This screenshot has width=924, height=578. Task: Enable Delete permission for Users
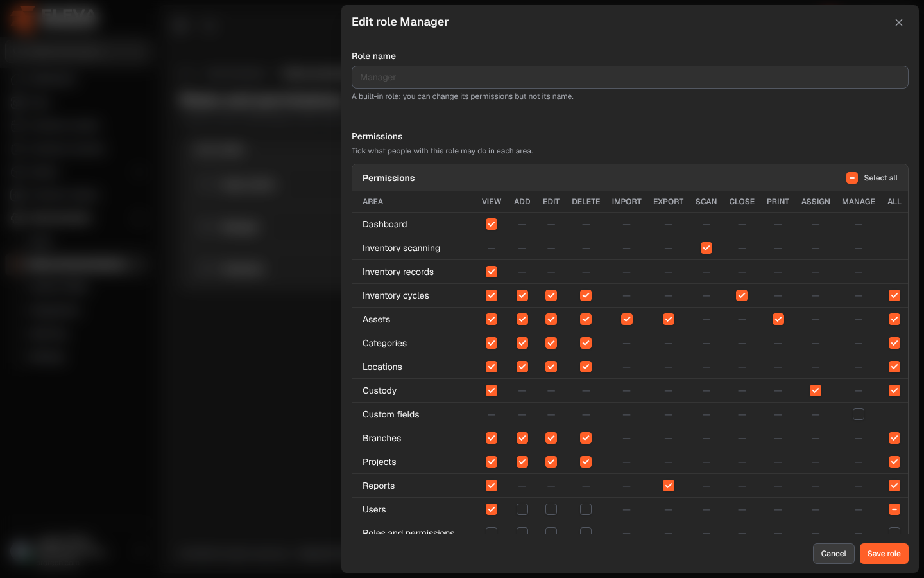(x=586, y=509)
